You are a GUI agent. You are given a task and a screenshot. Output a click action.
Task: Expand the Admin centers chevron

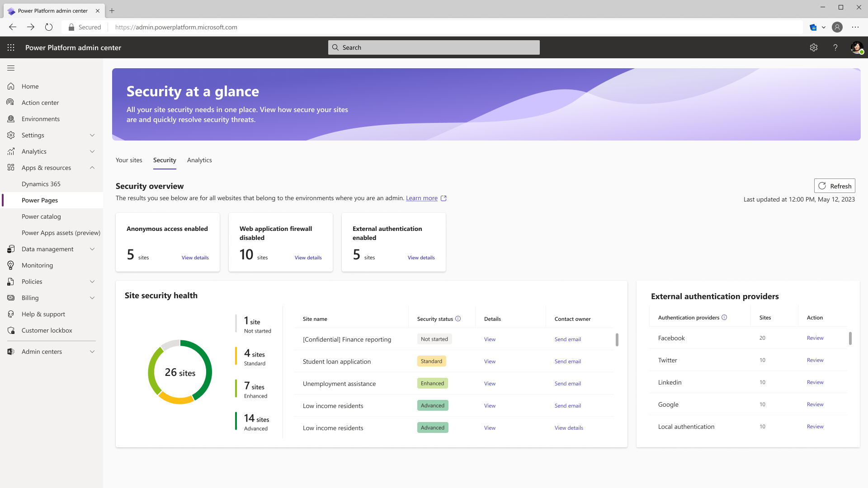coord(92,352)
